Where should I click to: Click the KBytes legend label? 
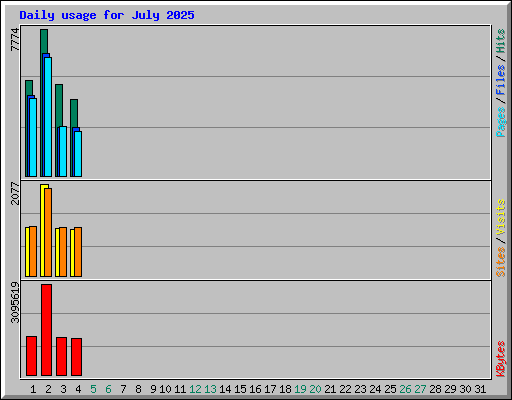[500, 359]
